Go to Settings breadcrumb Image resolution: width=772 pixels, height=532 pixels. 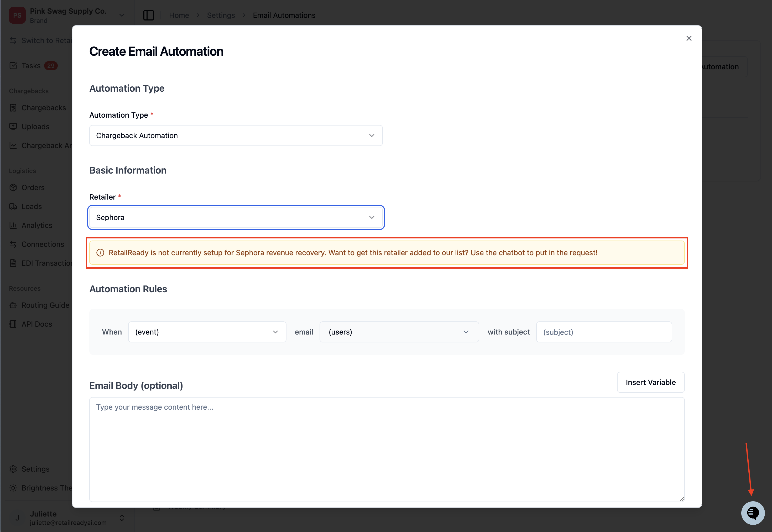(x=221, y=15)
